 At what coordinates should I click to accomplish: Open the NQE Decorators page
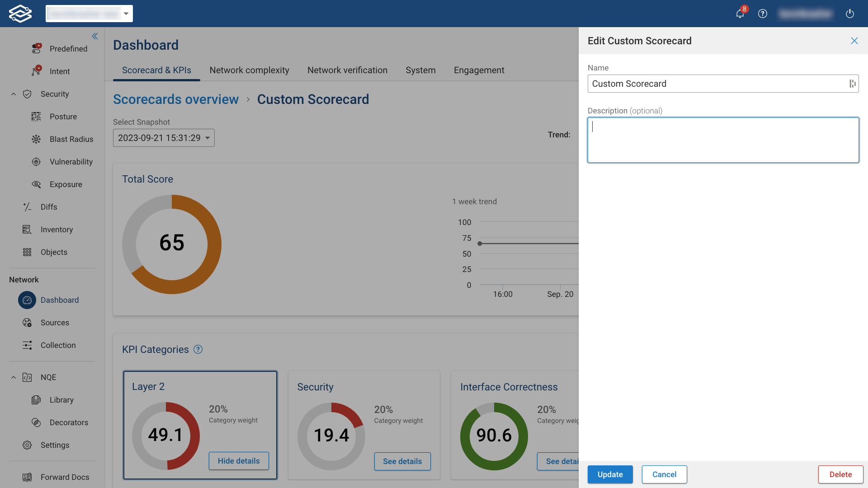69,422
